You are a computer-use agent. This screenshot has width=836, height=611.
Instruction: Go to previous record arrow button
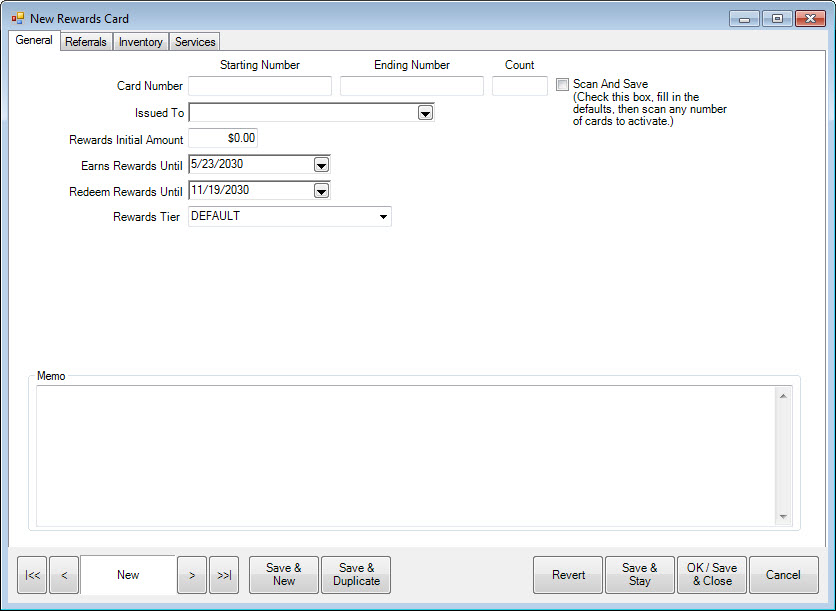click(x=64, y=575)
